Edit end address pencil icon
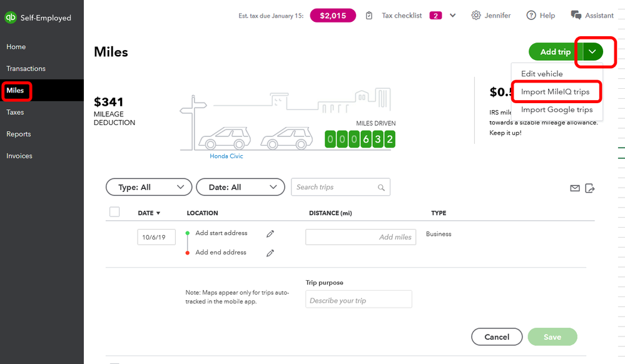This screenshot has height=364, width=625. coord(270,253)
